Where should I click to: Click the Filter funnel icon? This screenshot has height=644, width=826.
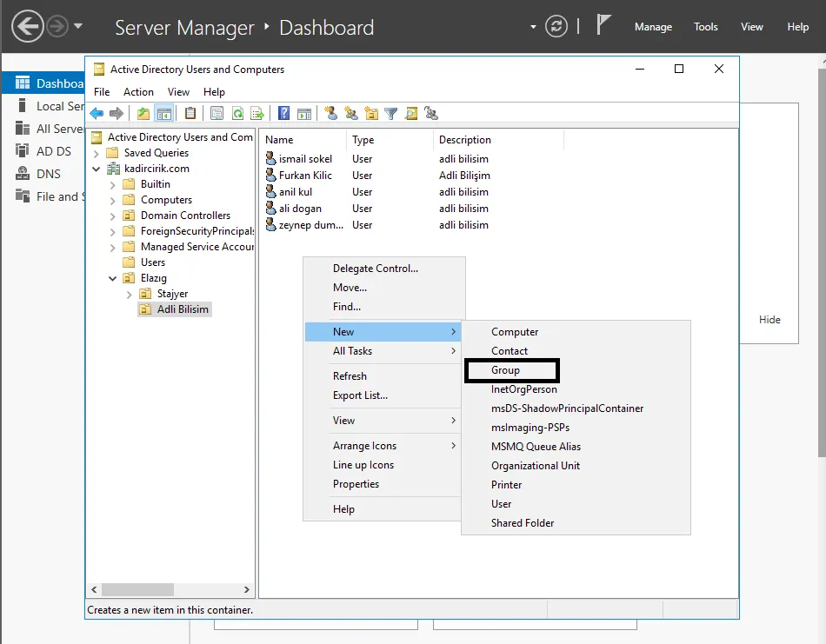click(391, 113)
